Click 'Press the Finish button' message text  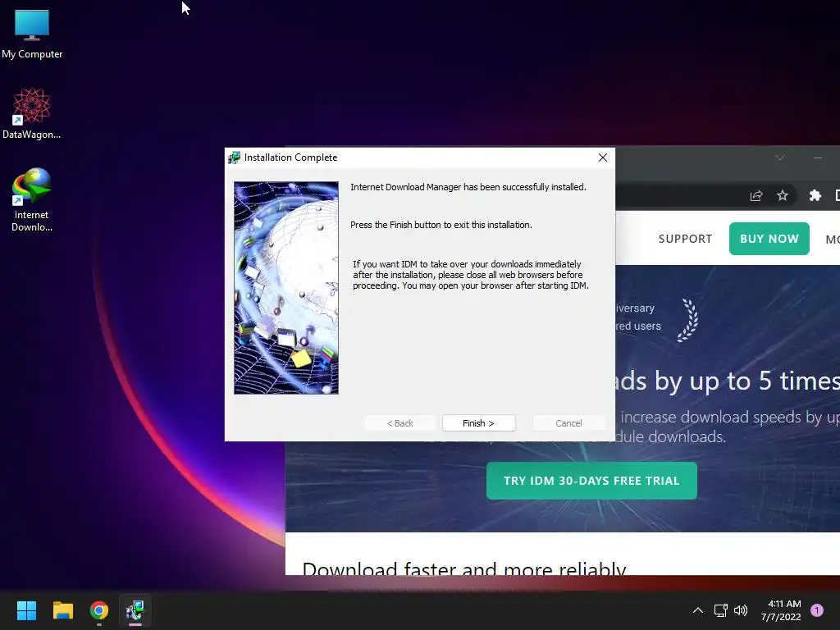[x=441, y=225]
